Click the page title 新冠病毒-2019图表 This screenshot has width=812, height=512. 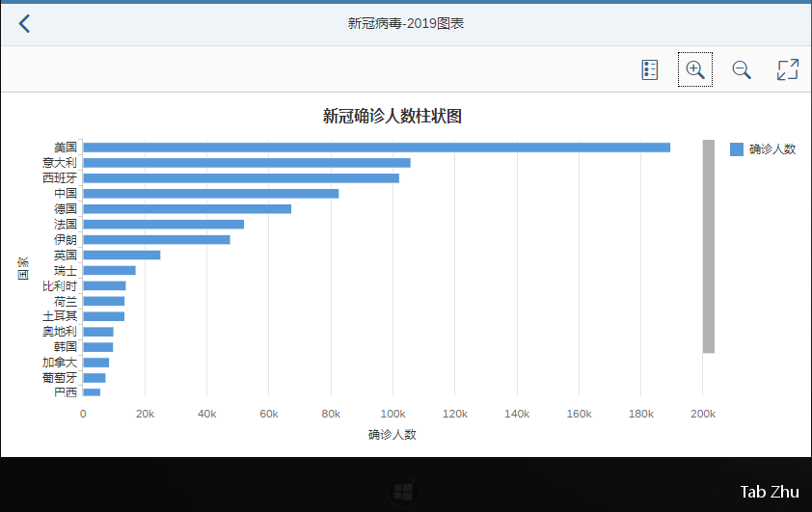pos(405,23)
